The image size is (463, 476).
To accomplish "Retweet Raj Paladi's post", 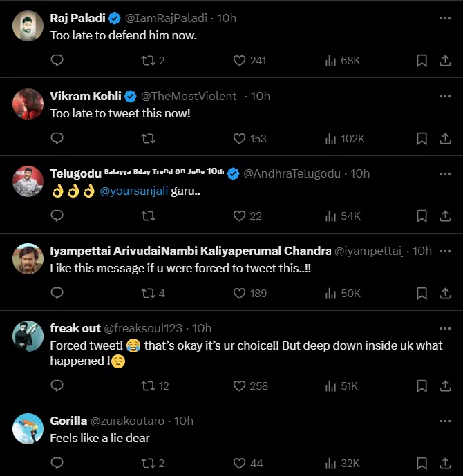I will tap(147, 61).
